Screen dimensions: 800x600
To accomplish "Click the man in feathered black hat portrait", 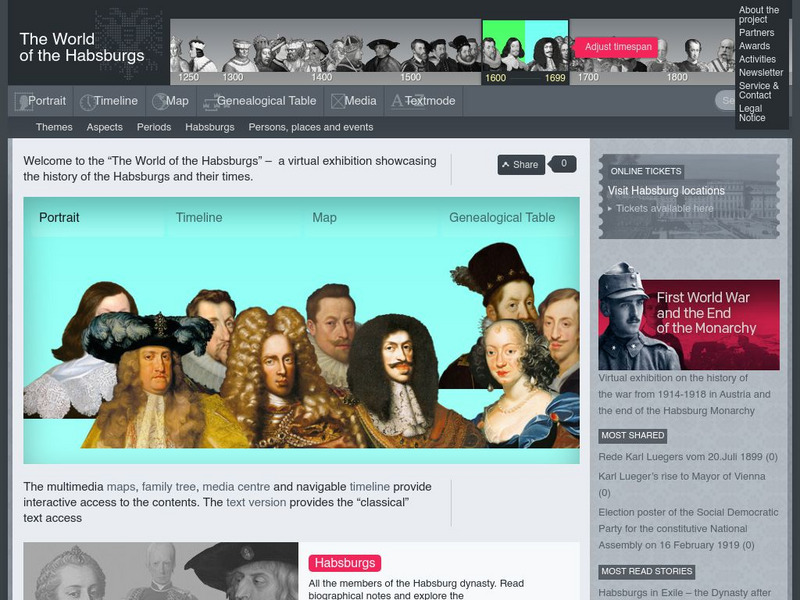I will coord(151,375).
